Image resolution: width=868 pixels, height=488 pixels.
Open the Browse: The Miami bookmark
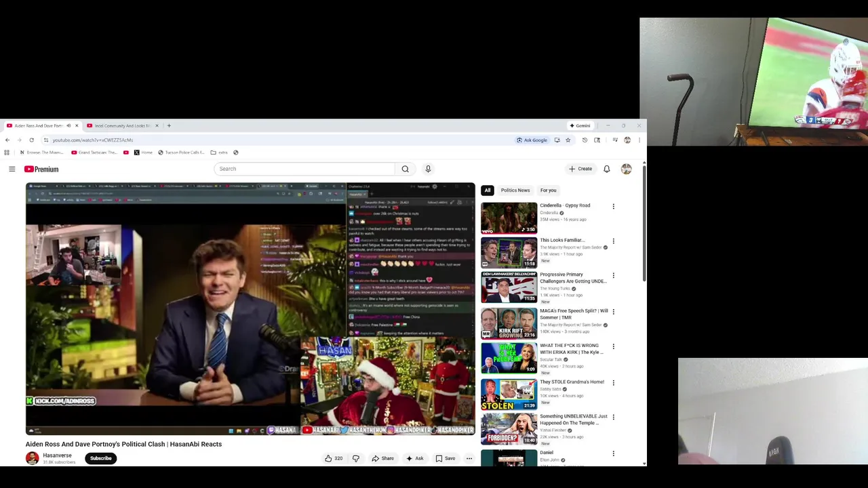[42, 152]
